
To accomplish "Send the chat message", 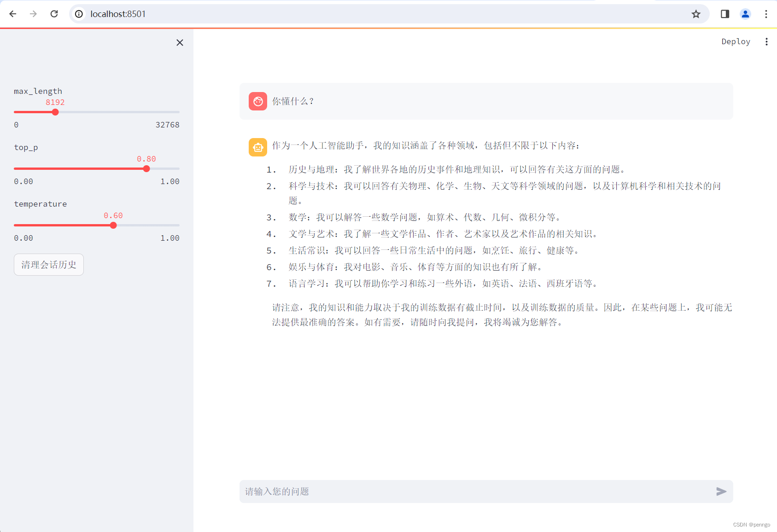I will click(721, 492).
